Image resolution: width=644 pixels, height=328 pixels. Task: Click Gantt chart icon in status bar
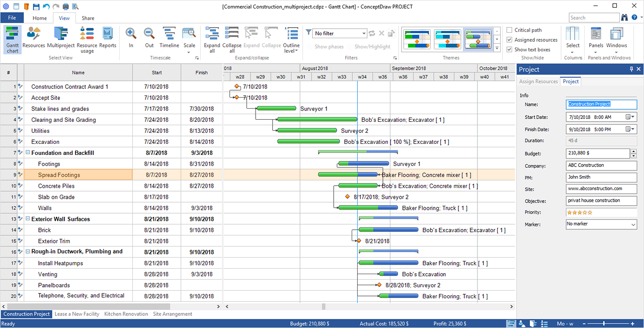point(511,323)
